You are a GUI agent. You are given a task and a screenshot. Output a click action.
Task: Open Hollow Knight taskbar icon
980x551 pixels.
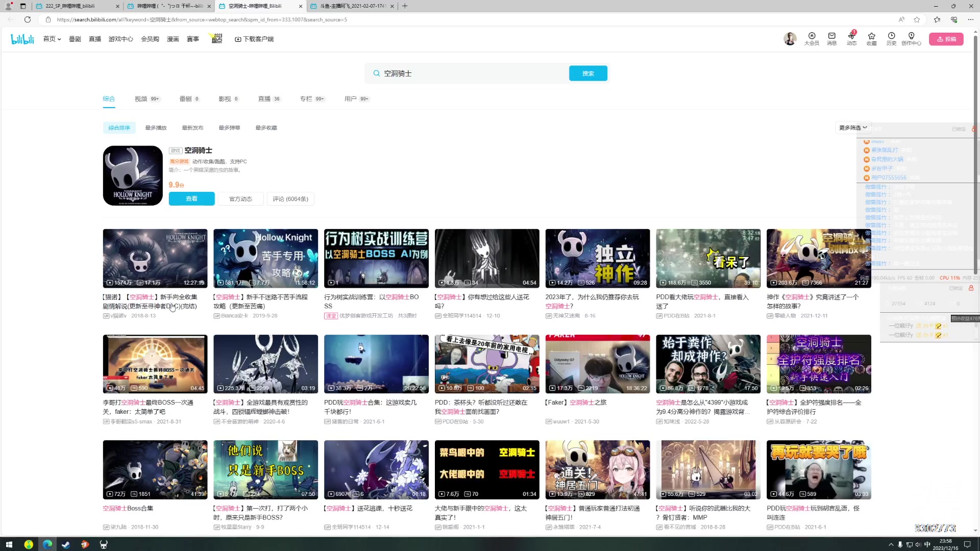(104, 544)
